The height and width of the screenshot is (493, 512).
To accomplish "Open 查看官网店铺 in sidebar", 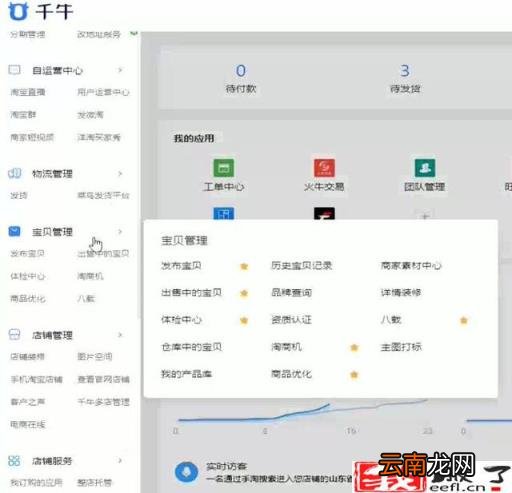I will click(103, 379).
